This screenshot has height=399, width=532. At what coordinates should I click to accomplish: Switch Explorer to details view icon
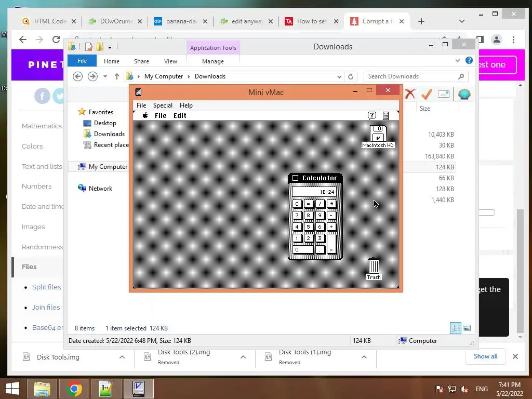(x=455, y=328)
